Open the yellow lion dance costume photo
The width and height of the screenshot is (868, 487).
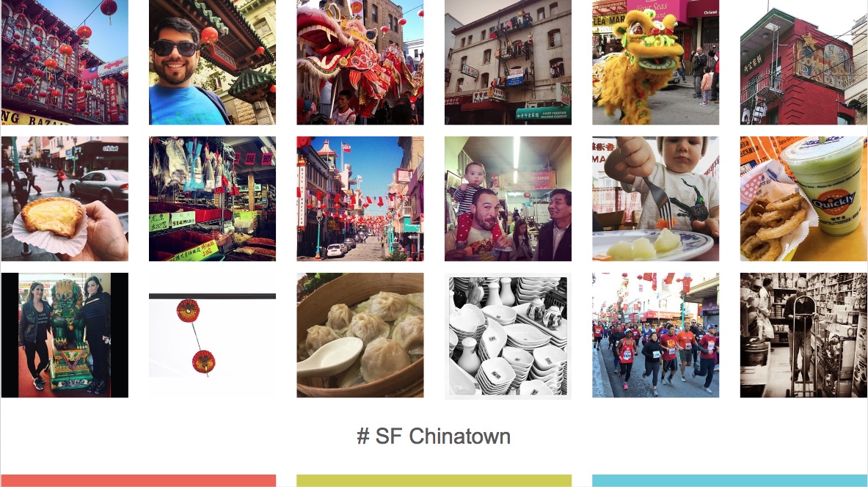click(655, 62)
